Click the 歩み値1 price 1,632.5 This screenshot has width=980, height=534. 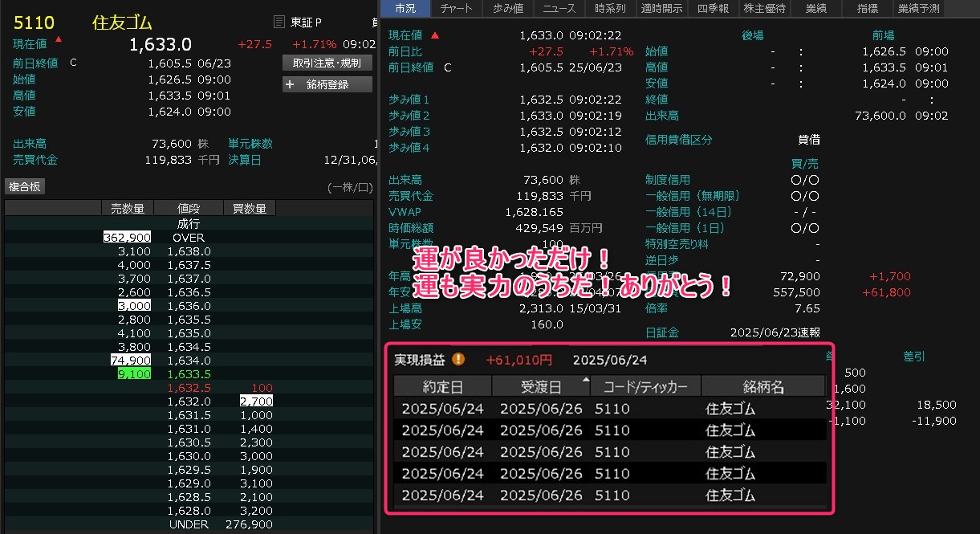click(x=541, y=100)
